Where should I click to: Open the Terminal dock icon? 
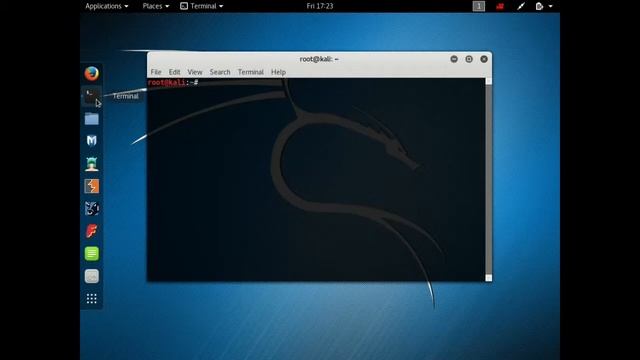[x=91, y=96]
